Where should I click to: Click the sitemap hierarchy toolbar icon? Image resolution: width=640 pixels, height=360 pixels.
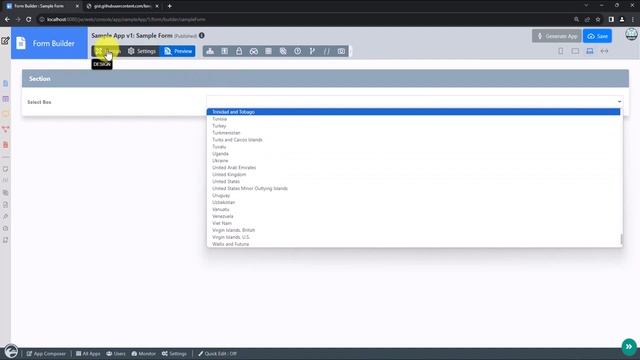click(x=210, y=51)
